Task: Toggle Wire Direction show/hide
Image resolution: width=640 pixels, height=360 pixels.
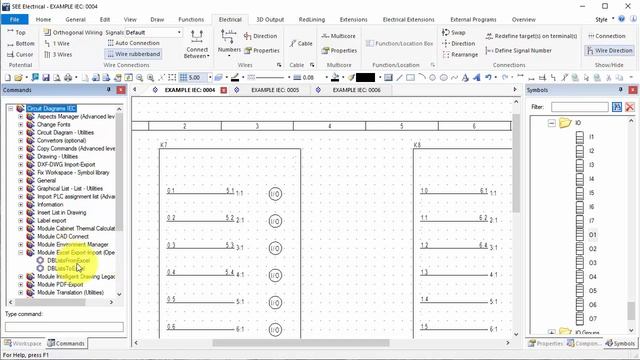Action: 609,51
